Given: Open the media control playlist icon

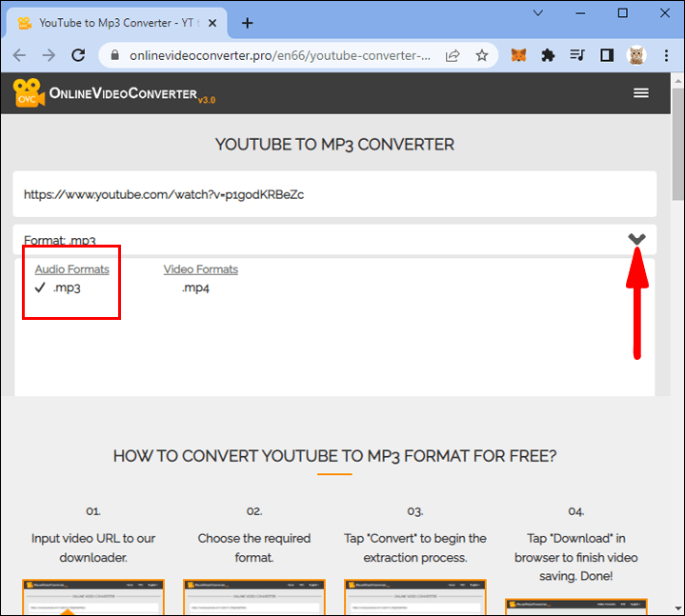Looking at the screenshot, I should pyautogui.click(x=577, y=55).
